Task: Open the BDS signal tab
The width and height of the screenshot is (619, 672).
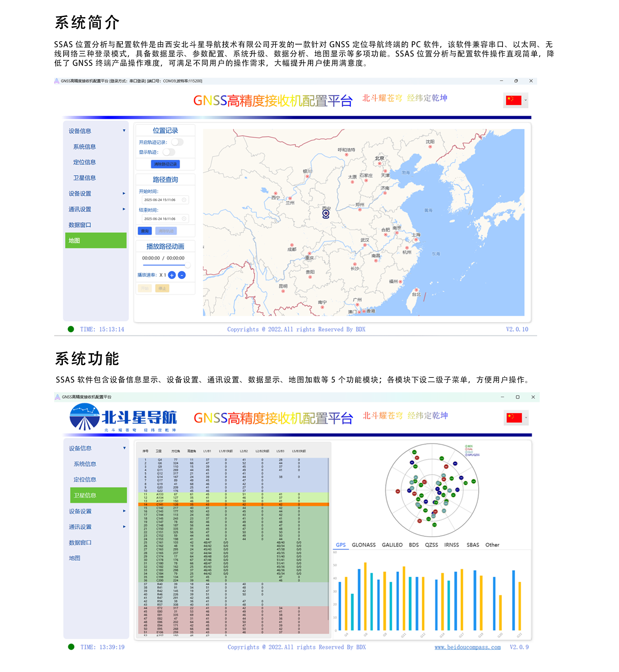Action: pyautogui.click(x=414, y=545)
